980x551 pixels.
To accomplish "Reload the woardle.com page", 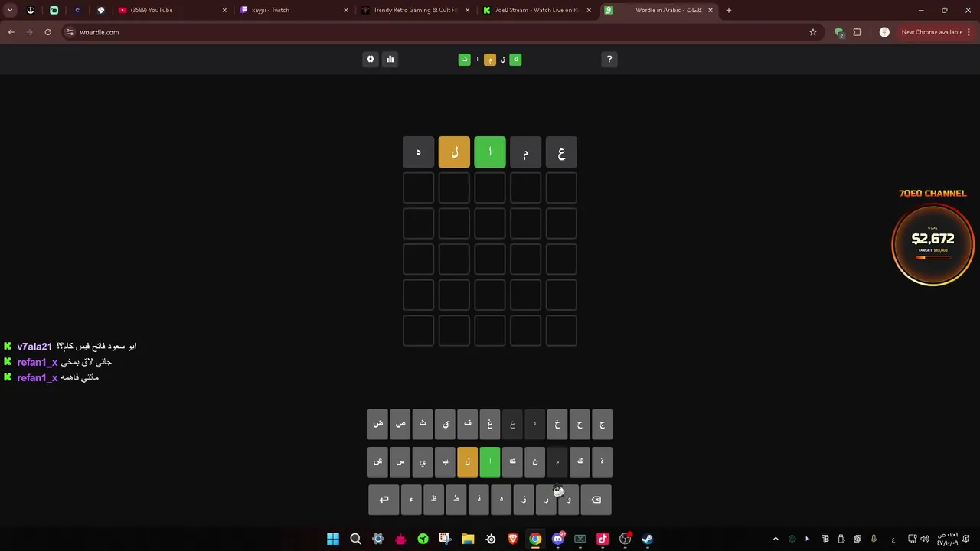I will (x=47, y=32).
